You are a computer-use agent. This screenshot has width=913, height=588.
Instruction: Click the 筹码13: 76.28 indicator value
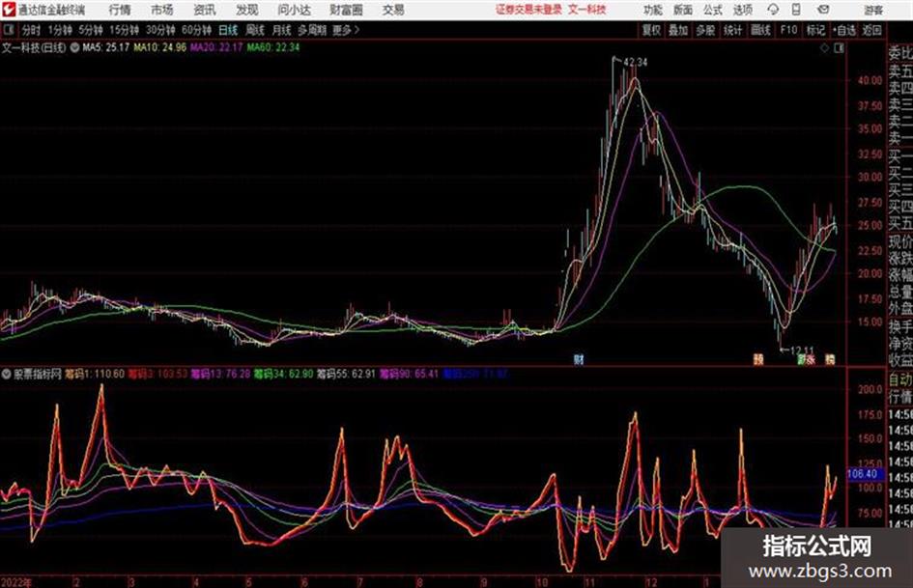point(220,374)
